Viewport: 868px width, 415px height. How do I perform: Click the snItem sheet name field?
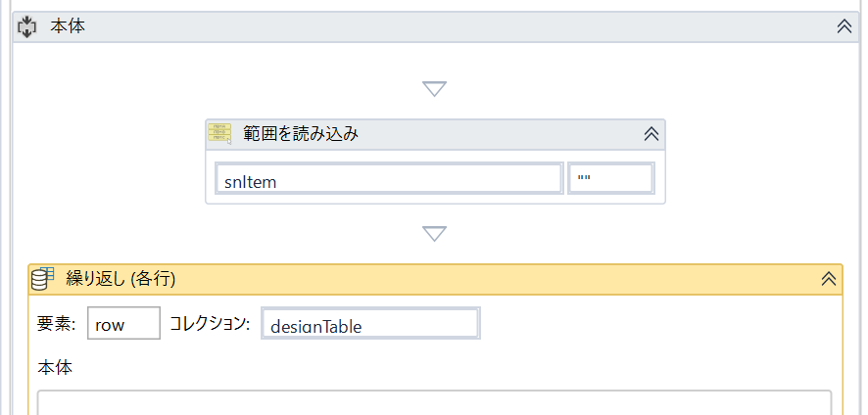(388, 179)
